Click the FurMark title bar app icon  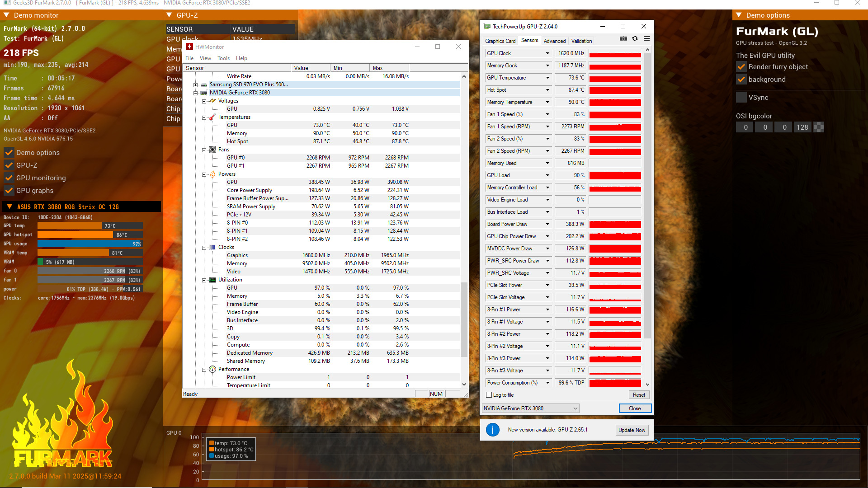coord(7,3)
